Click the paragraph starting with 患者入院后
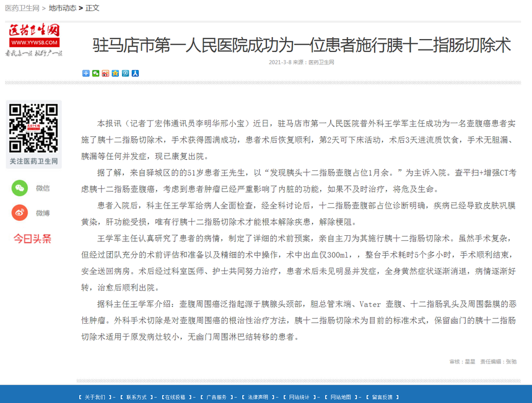This screenshot has height=403, width=532. pos(299,214)
